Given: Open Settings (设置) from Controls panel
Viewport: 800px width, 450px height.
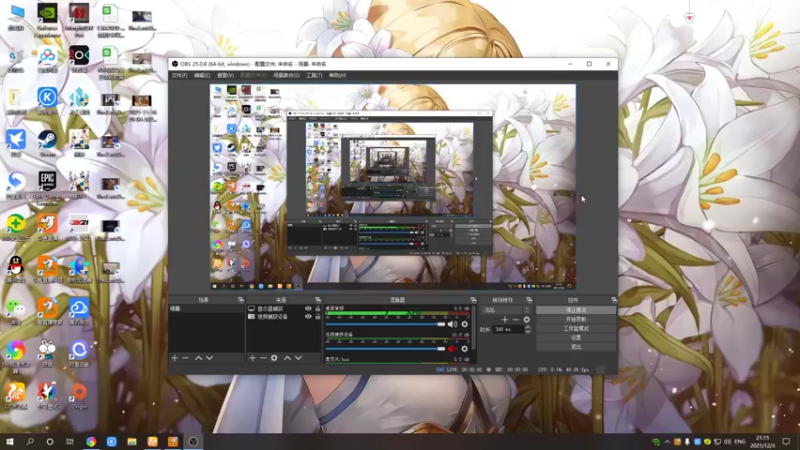Looking at the screenshot, I should click(x=576, y=338).
